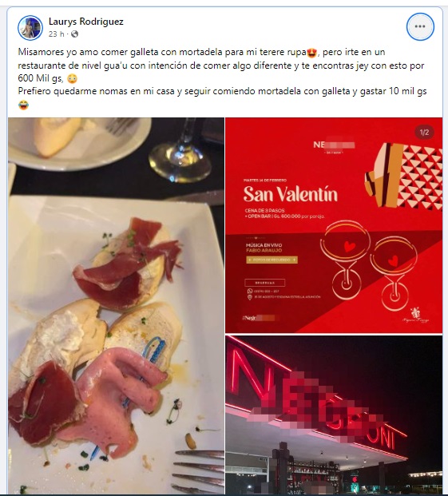Click the WhatsApp icon on the flyer
This screenshot has height=496, width=448.
(249, 292)
